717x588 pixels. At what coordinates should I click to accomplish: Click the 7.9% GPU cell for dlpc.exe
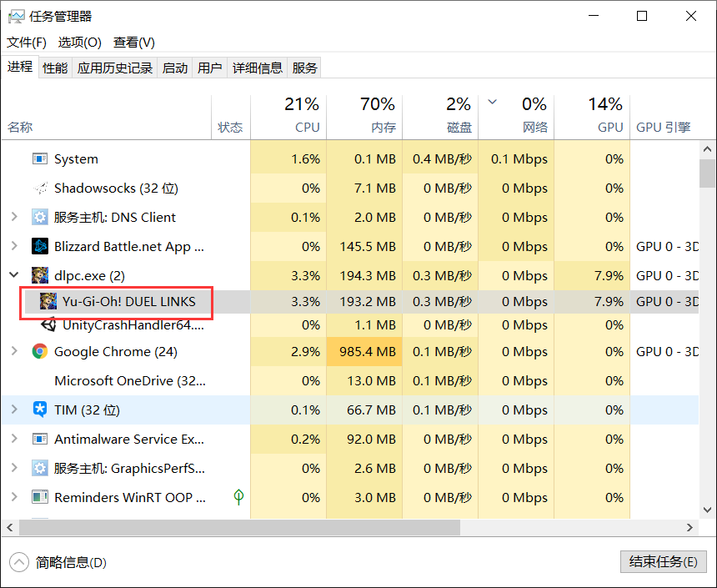pyautogui.click(x=592, y=275)
